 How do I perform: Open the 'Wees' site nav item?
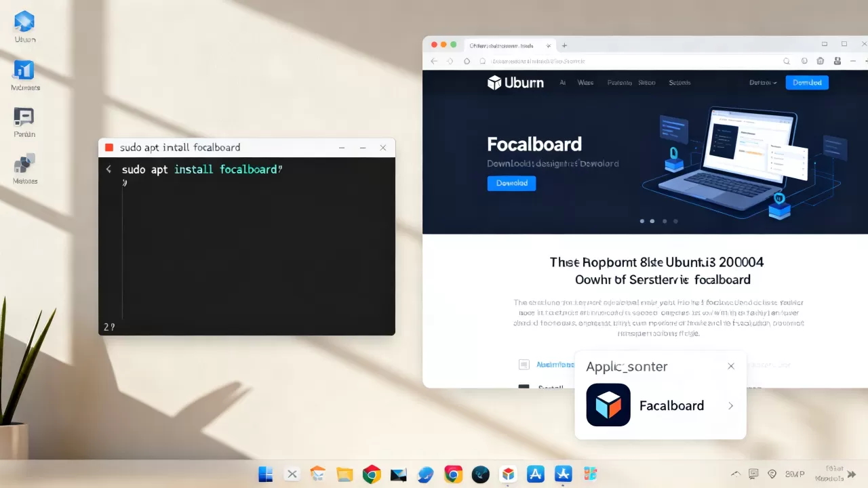tap(585, 83)
